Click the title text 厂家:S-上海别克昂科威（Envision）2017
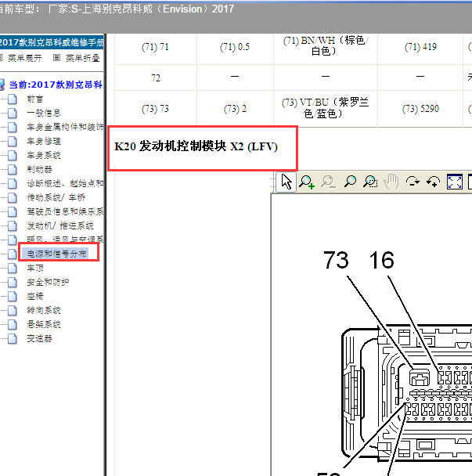Screen dimensions: 472x476 pos(141,9)
